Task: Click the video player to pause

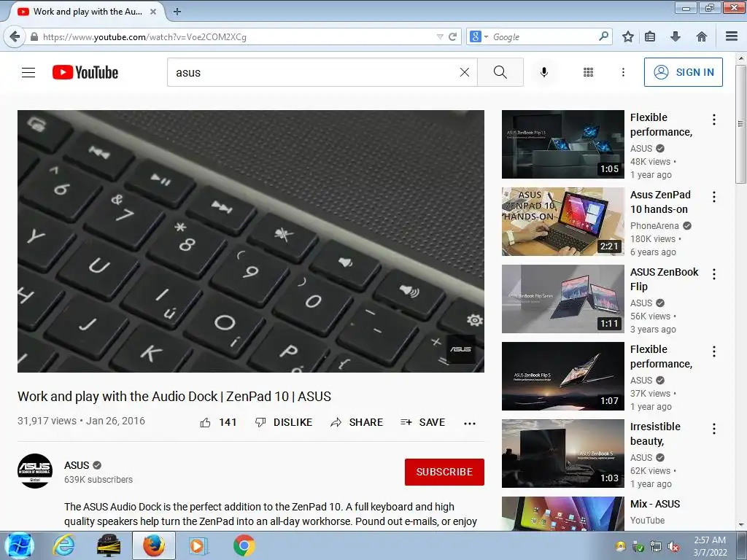Action: (x=251, y=241)
